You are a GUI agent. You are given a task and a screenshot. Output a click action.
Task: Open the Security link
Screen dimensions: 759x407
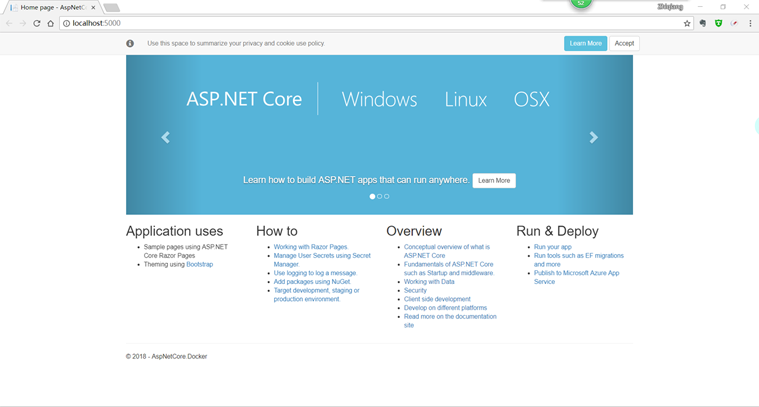click(x=415, y=290)
